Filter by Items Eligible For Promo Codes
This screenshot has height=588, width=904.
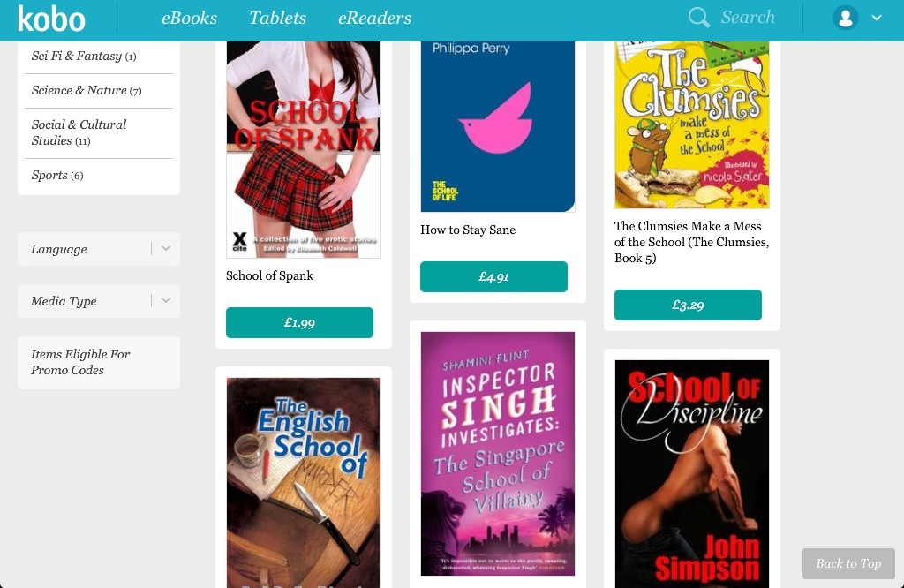coord(99,363)
